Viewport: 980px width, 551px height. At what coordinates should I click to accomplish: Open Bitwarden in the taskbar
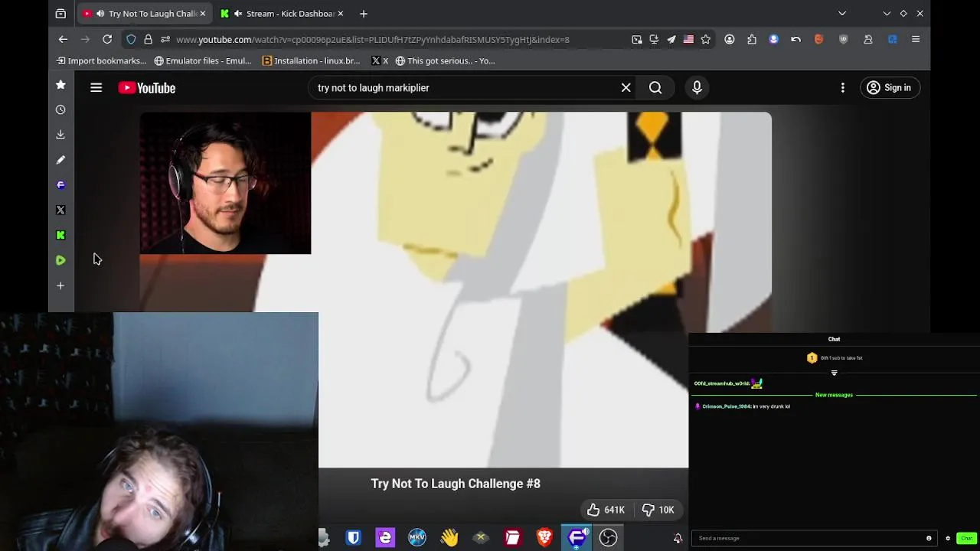pyautogui.click(x=353, y=537)
